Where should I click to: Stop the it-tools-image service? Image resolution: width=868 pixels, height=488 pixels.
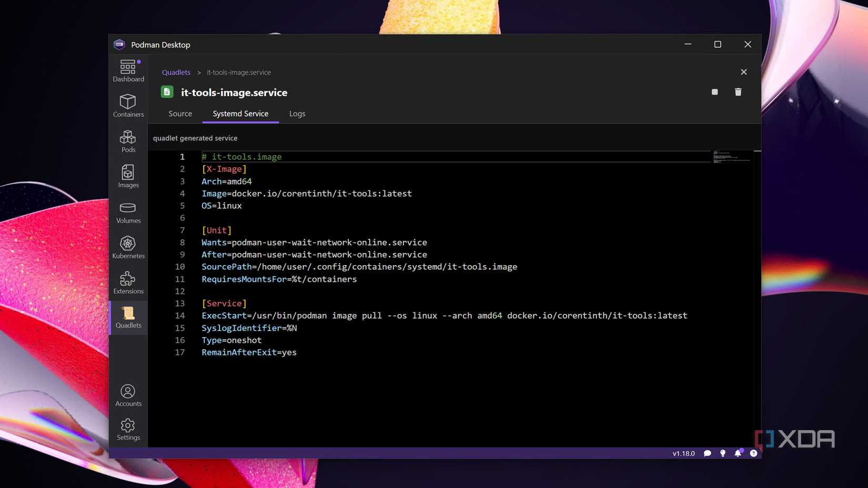(x=714, y=92)
